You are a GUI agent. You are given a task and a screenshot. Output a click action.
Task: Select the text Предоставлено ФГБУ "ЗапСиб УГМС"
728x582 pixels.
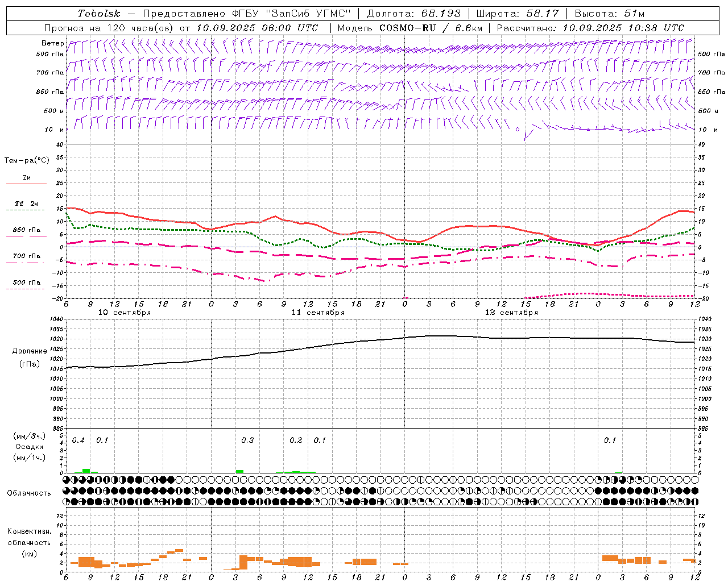pos(247,14)
